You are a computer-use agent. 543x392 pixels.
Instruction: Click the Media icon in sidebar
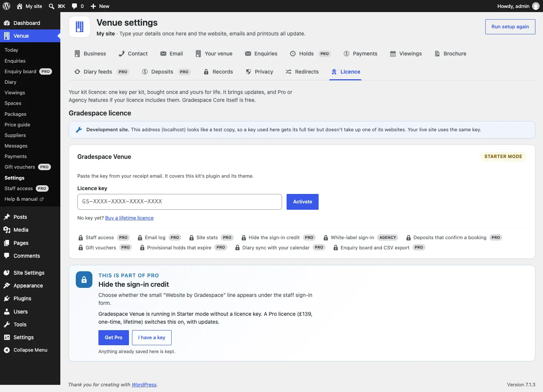[x=7, y=230]
